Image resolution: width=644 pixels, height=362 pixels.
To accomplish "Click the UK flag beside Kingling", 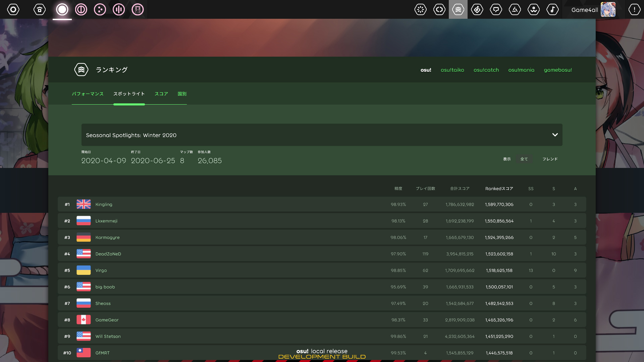I will tap(84, 204).
